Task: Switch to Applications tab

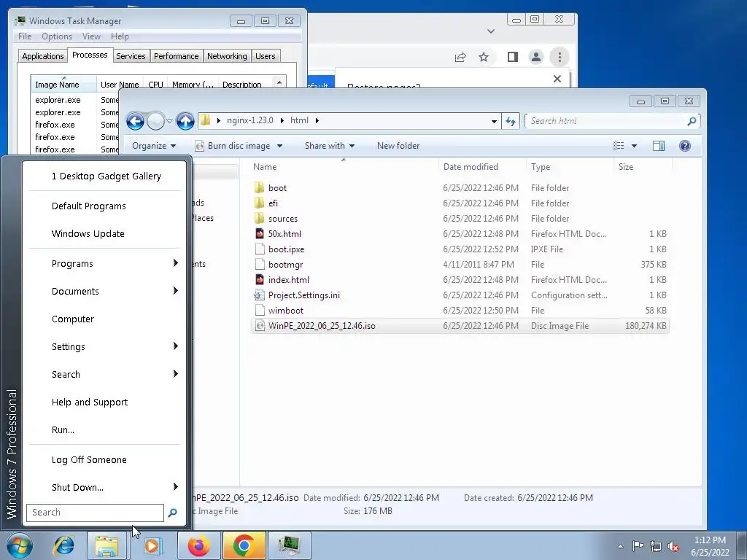Action: 43,56
